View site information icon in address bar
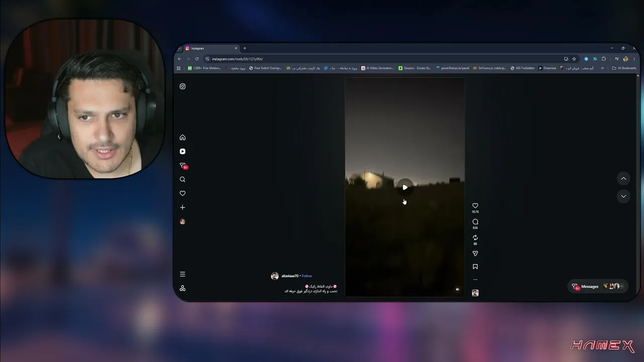The image size is (644, 362). pos(207,59)
